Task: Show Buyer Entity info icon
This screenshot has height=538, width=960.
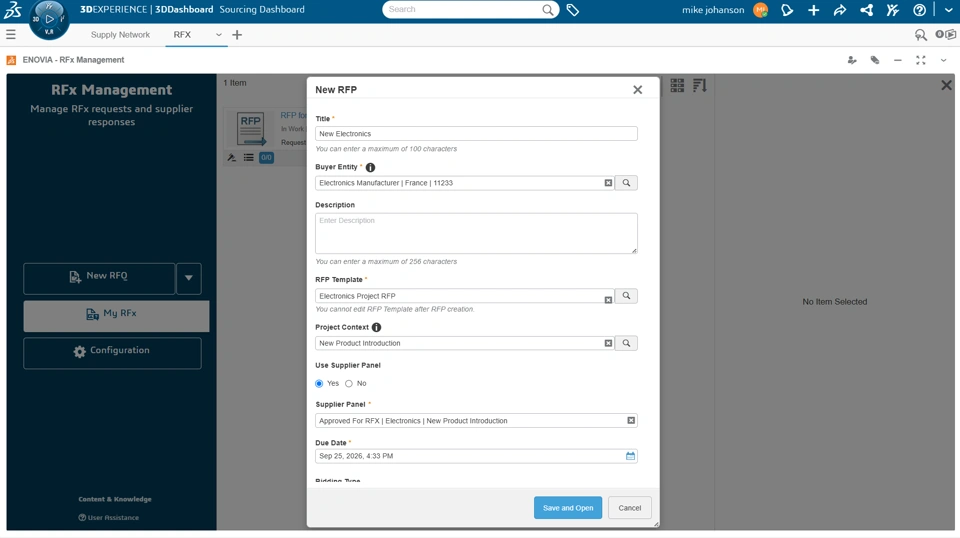Action: (370, 167)
